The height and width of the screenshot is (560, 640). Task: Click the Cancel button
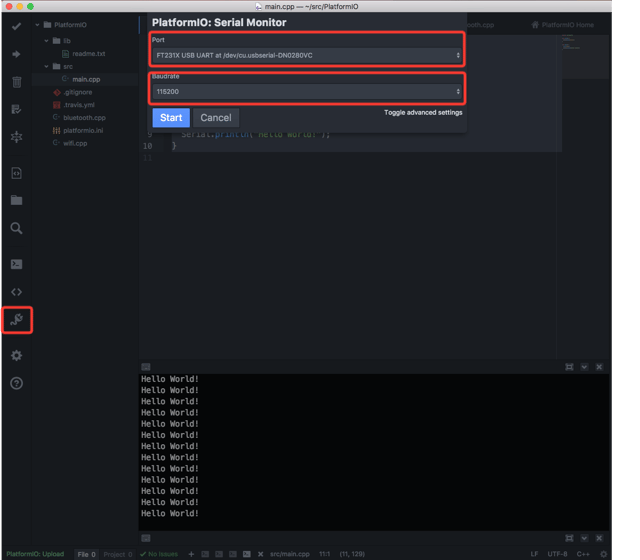pyautogui.click(x=216, y=118)
